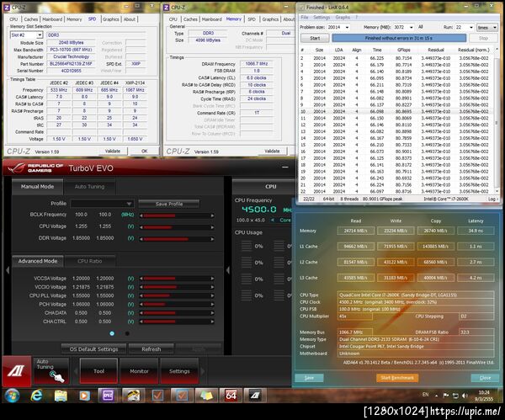Collapse TurboV left side panel arrow
This screenshot has width=505, height=420.
point(8,270)
